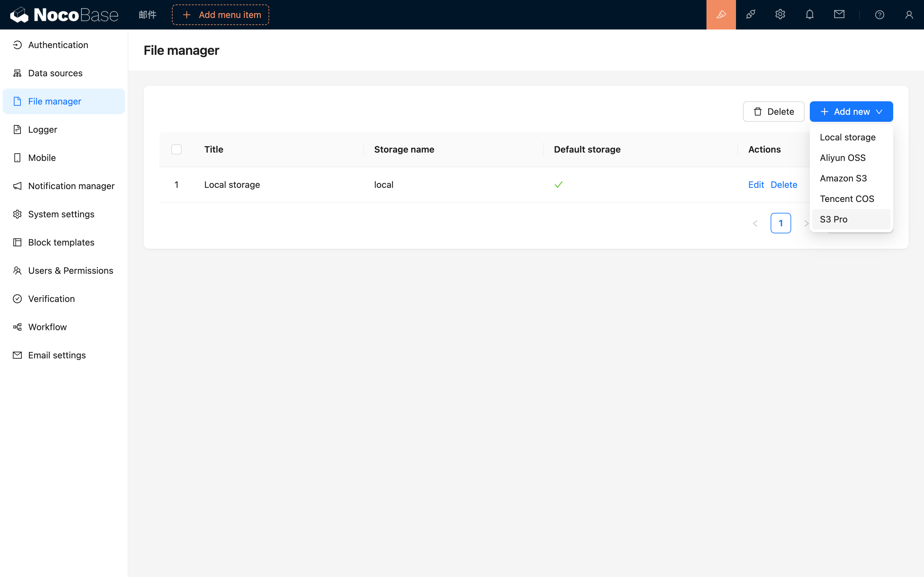Click the settings gear in top bar

point(780,14)
